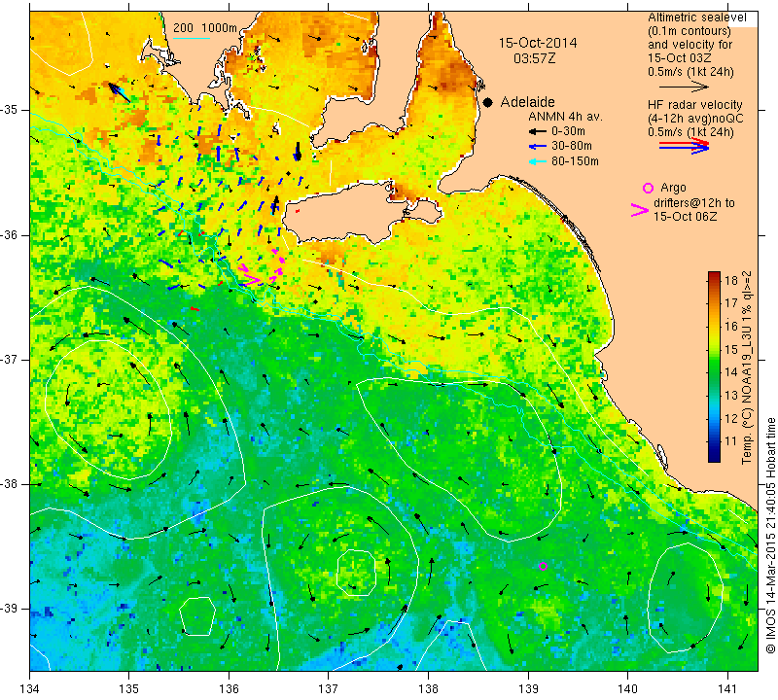778x700 pixels.
Task: Click the 03:57Z time label
Action: pos(534,58)
